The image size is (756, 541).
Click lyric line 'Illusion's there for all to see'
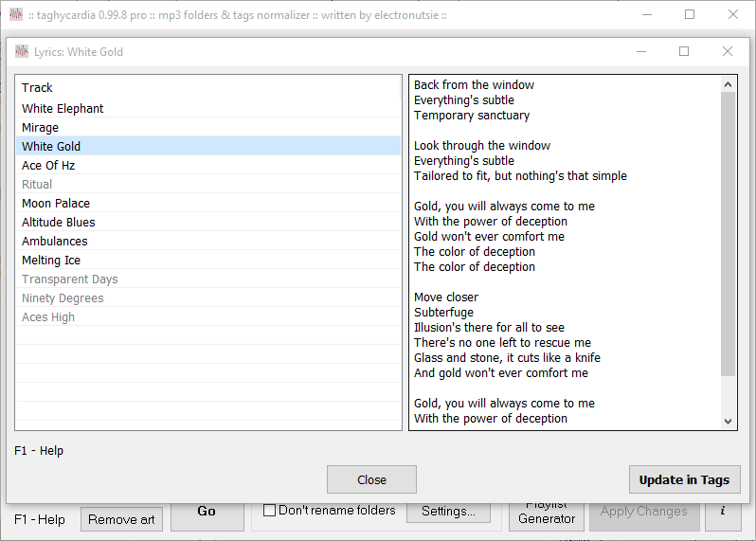(489, 328)
